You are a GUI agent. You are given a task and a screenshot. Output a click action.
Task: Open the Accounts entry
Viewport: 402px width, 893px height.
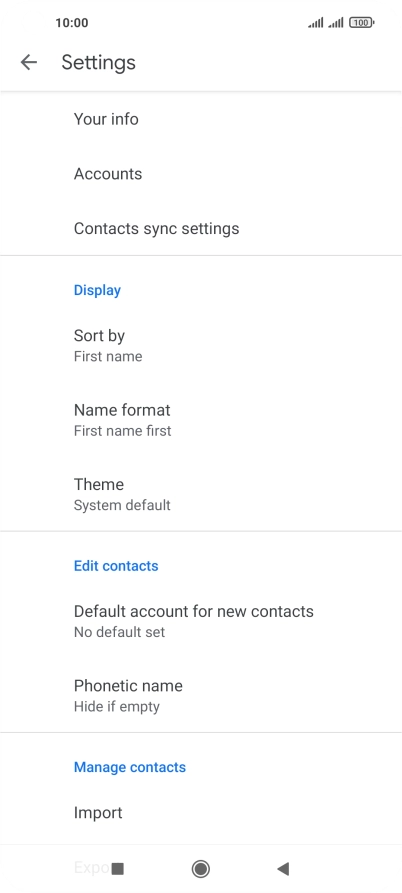(201, 174)
